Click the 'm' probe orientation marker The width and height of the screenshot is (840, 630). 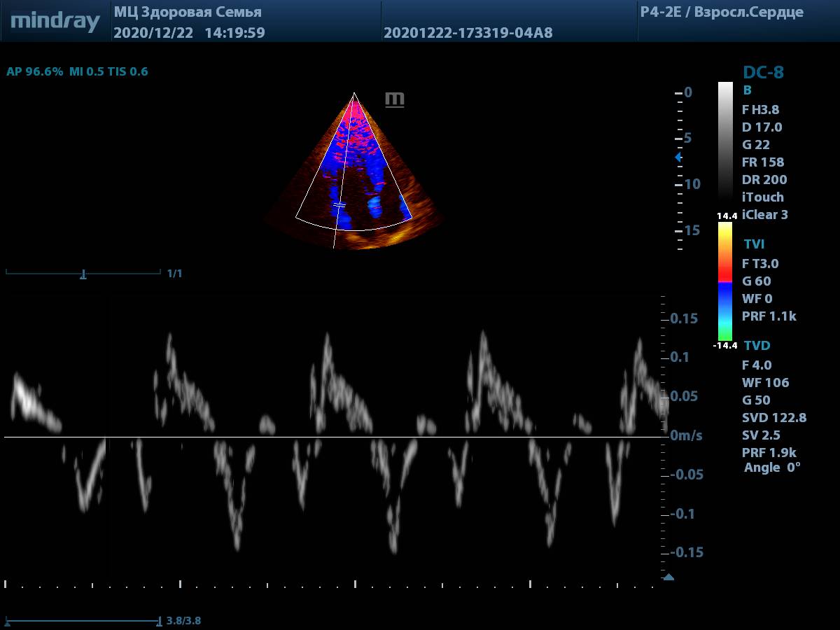[395, 99]
